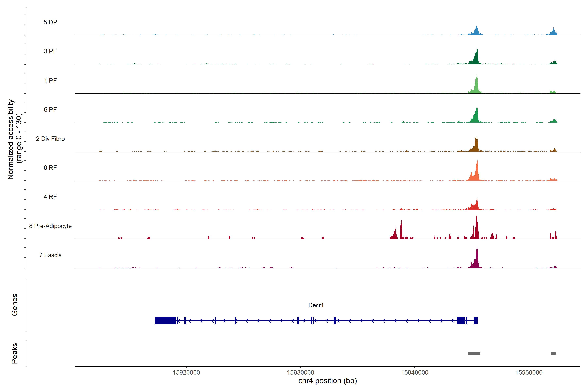Click the 2 Div Fibro track label
The width and height of the screenshot is (588, 392).
coord(50,139)
